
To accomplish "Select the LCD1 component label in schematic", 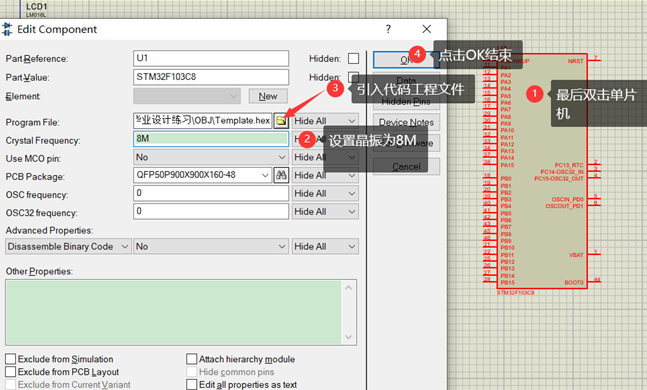I will click(36, 7).
